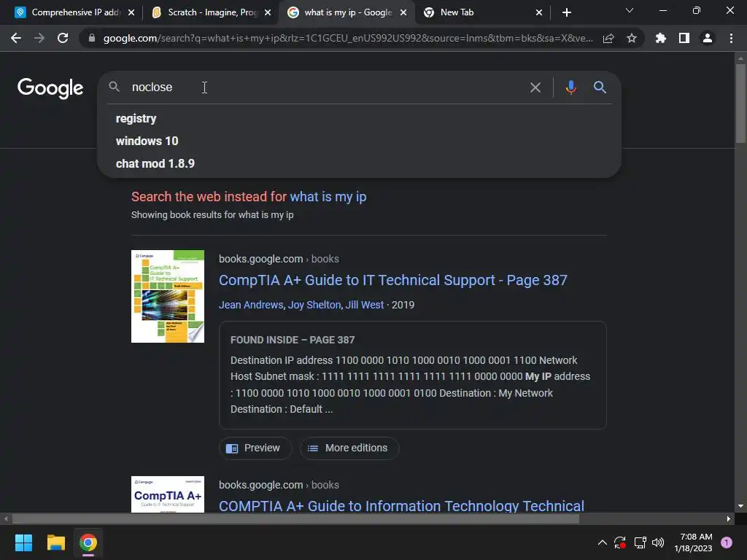Switch to the Comprehensive IP address tab
747x560 pixels.
tap(75, 12)
